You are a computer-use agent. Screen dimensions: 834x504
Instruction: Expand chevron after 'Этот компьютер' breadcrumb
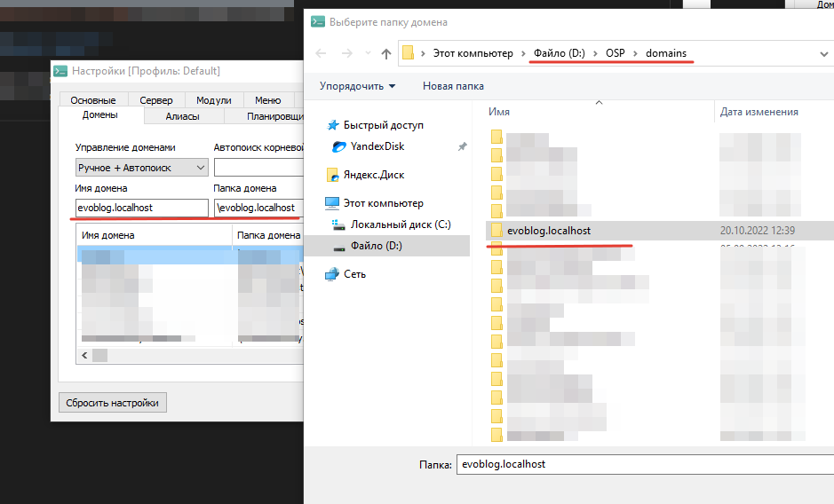coord(523,53)
